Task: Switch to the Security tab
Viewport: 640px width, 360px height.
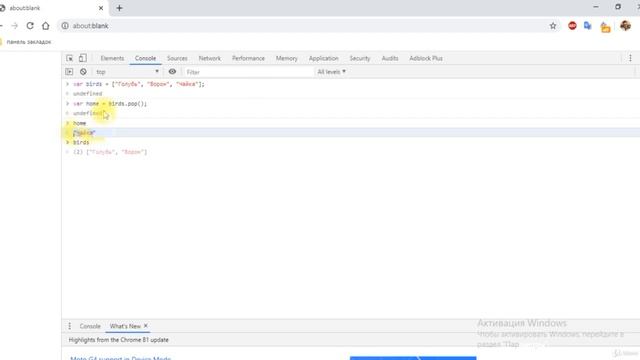Action: click(x=360, y=58)
